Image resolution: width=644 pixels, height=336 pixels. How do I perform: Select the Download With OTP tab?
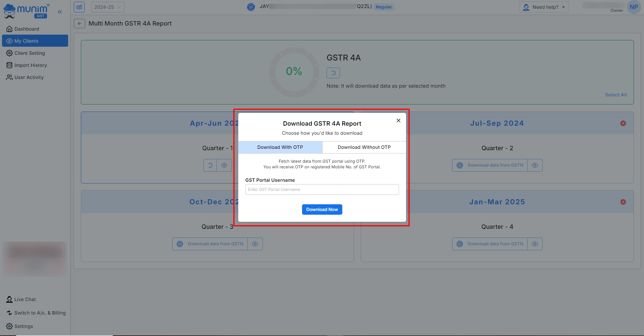click(x=280, y=147)
